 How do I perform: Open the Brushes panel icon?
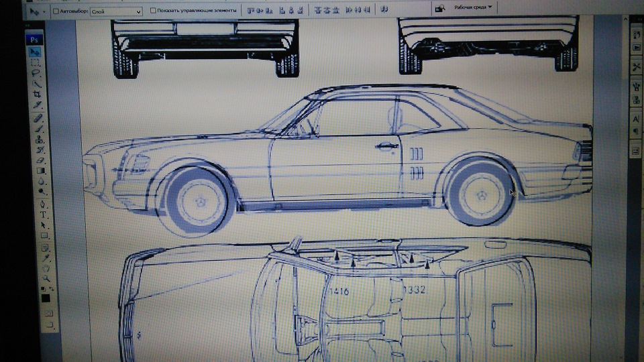(x=637, y=86)
